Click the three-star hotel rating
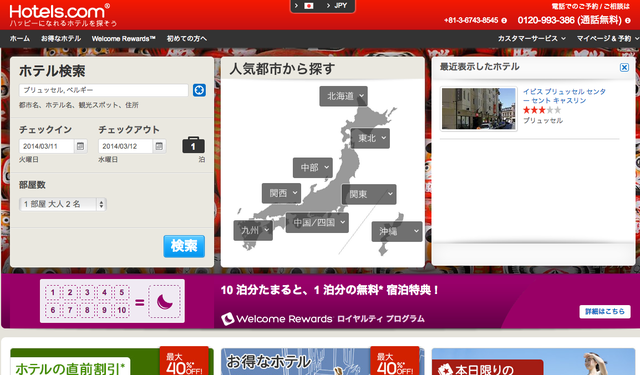This screenshot has height=375, width=640. pyautogui.click(x=542, y=110)
